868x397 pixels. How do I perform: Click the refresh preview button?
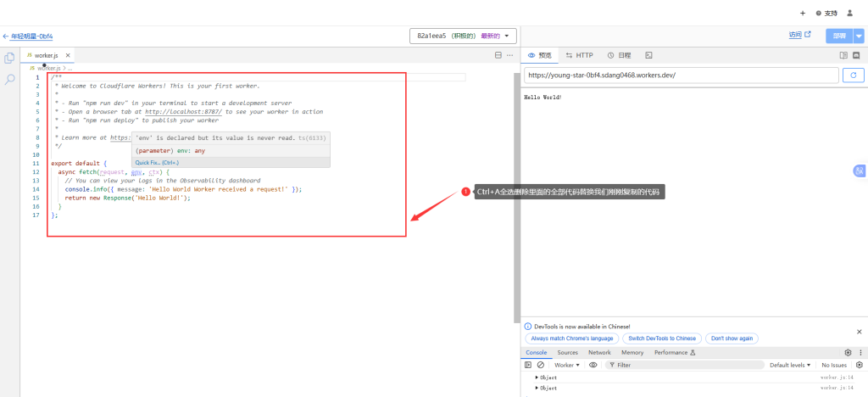click(852, 75)
